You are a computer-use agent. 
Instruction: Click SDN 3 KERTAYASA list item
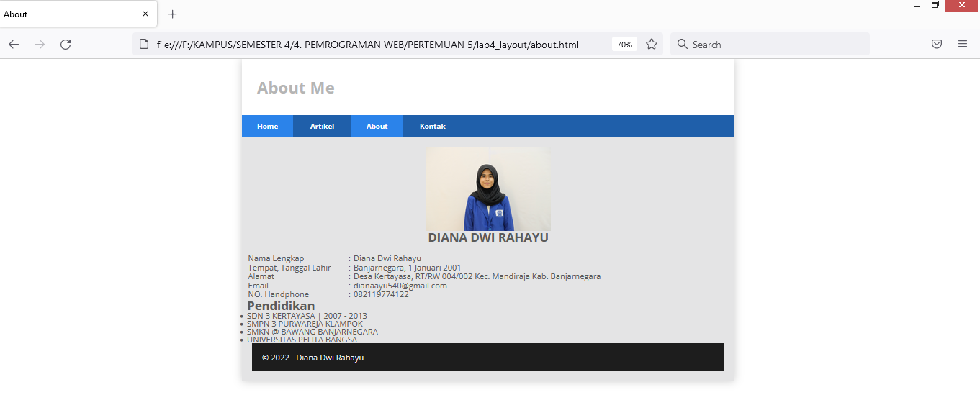click(307, 316)
